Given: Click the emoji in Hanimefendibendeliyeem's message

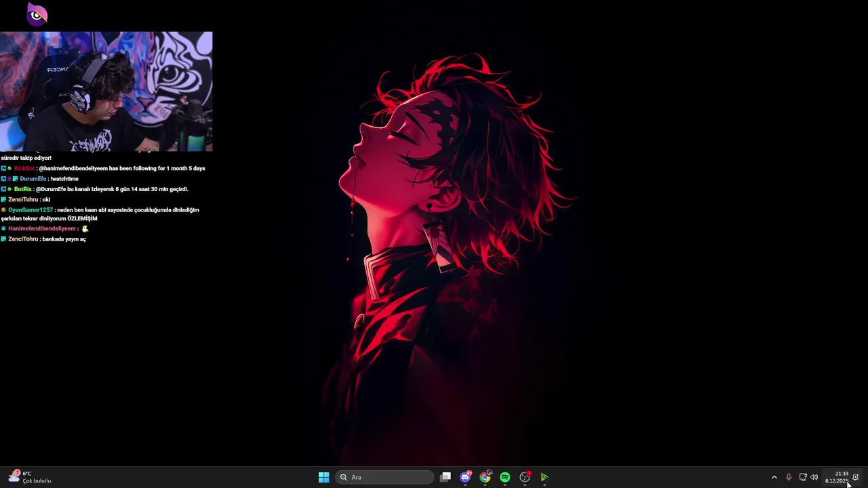Looking at the screenshot, I should point(85,228).
